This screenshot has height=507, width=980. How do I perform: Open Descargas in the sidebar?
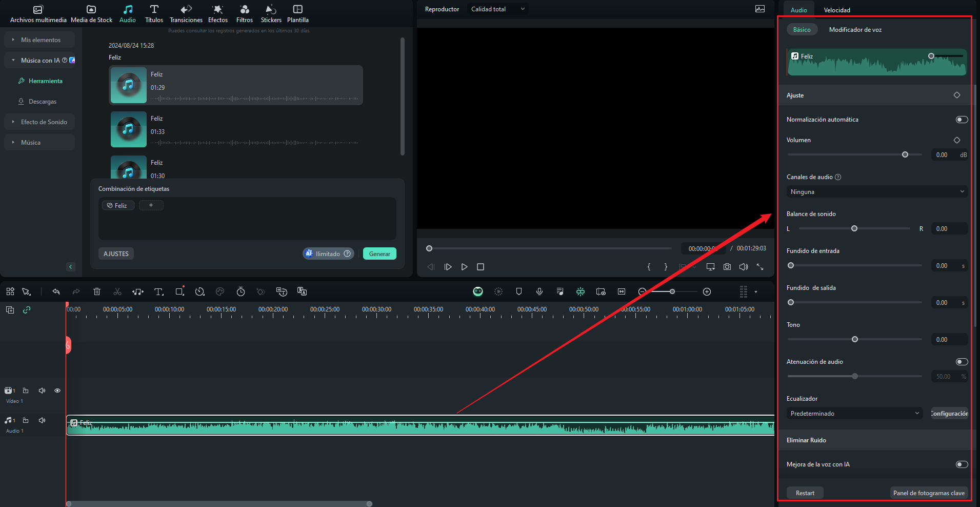(37, 101)
